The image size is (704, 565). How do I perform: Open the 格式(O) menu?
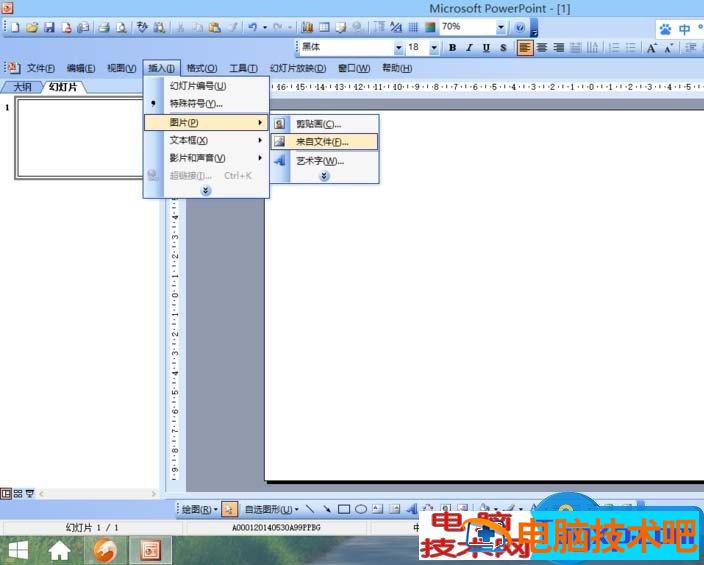tap(202, 68)
